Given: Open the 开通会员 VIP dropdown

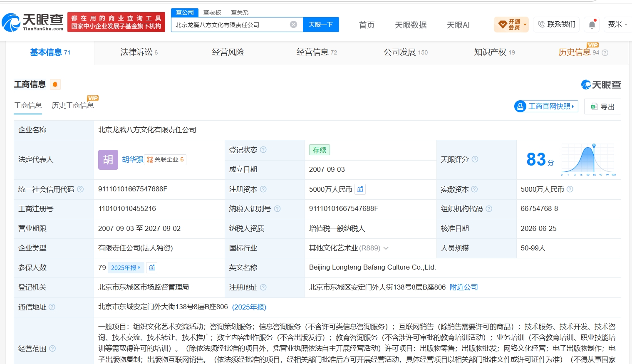Looking at the screenshot, I should 511,25.
